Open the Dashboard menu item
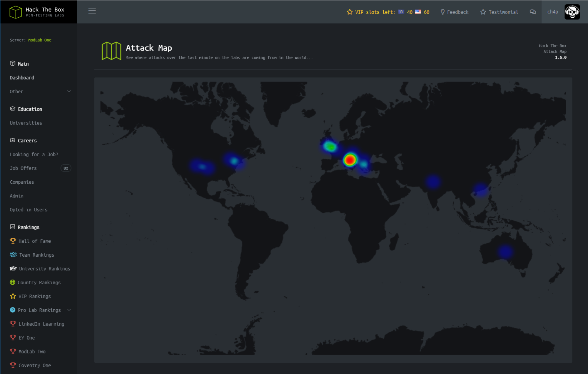 (x=22, y=78)
